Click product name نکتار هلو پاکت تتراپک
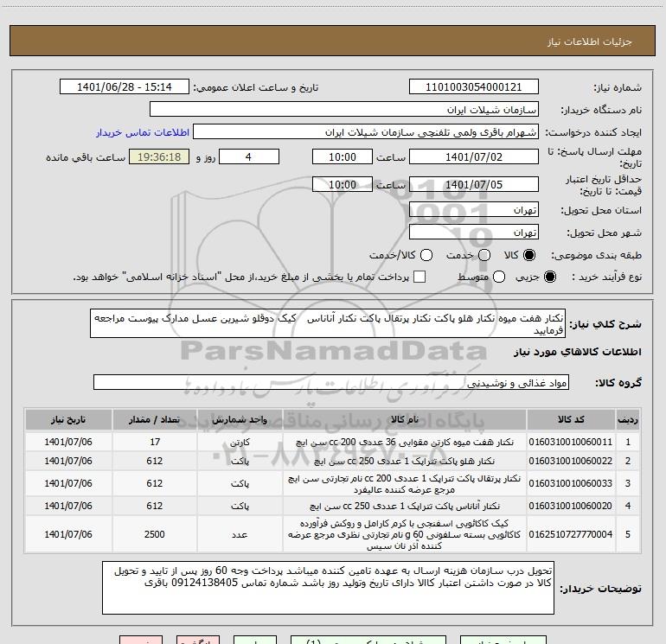 pyautogui.click(x=405, y=461)
